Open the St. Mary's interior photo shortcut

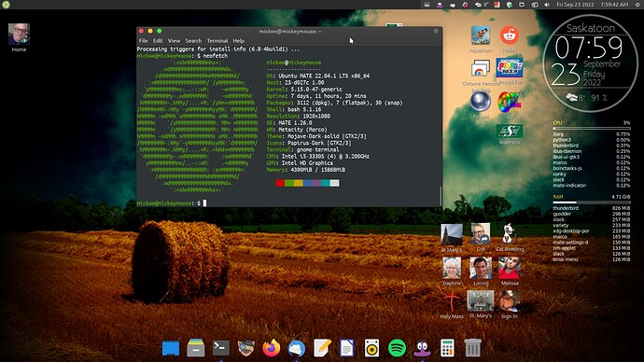coord(481,301)
